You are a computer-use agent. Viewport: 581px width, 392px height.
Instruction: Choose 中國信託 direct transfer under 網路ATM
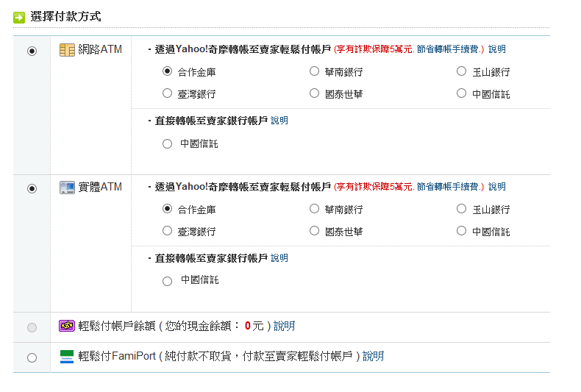coord(167,143)
